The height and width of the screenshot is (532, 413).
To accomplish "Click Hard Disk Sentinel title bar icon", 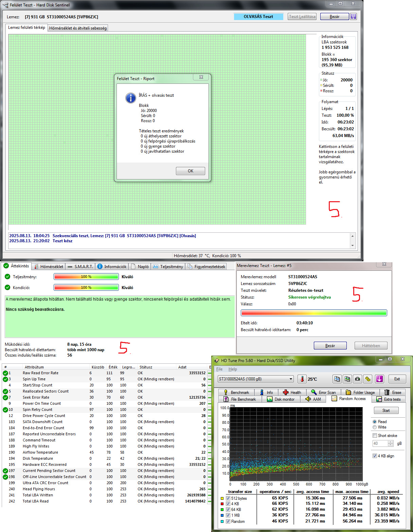I will pyautogui.click(x=5, y=5).
